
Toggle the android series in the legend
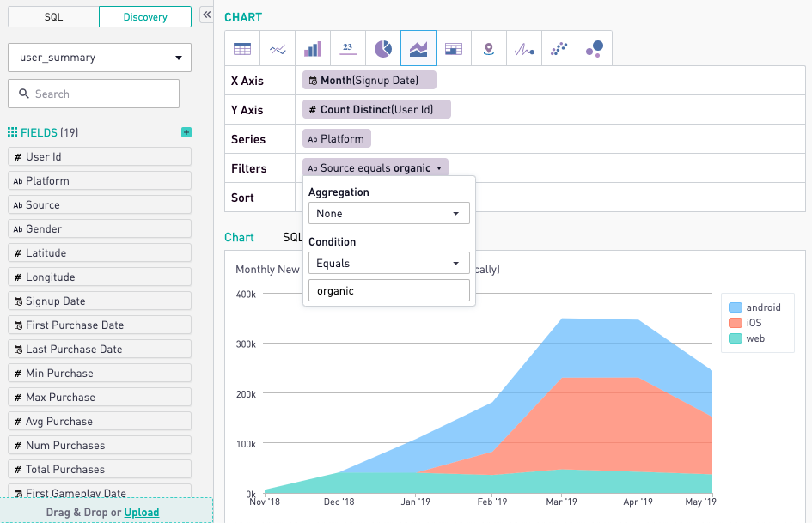pos(755,307)
